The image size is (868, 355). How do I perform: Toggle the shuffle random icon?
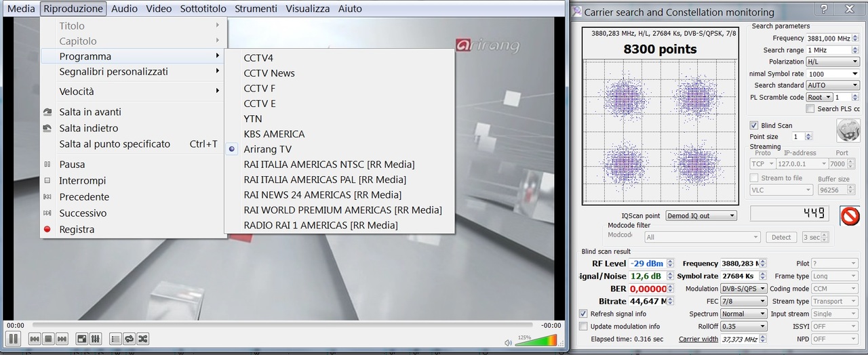pyautogui.click(x=142, y=338)
